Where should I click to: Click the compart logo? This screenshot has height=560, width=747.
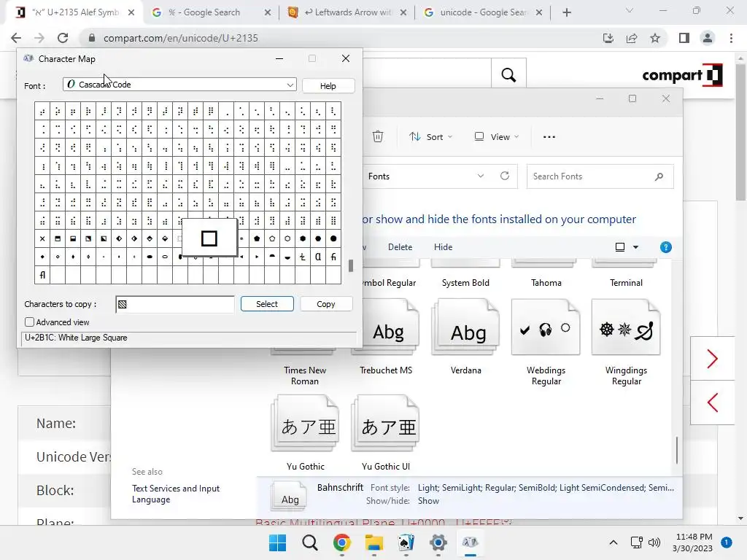click(682, 75)
